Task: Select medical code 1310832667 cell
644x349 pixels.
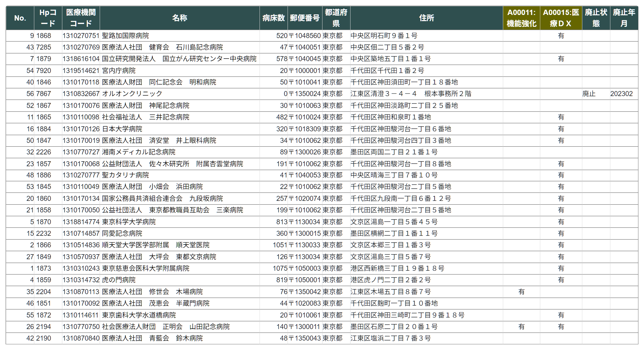Action: (x=81, y=94)
